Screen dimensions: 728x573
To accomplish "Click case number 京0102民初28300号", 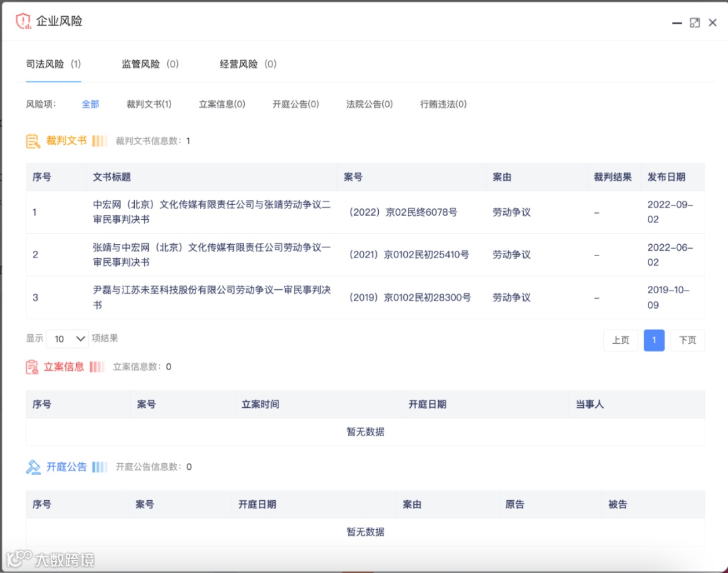I will point(410,298).
